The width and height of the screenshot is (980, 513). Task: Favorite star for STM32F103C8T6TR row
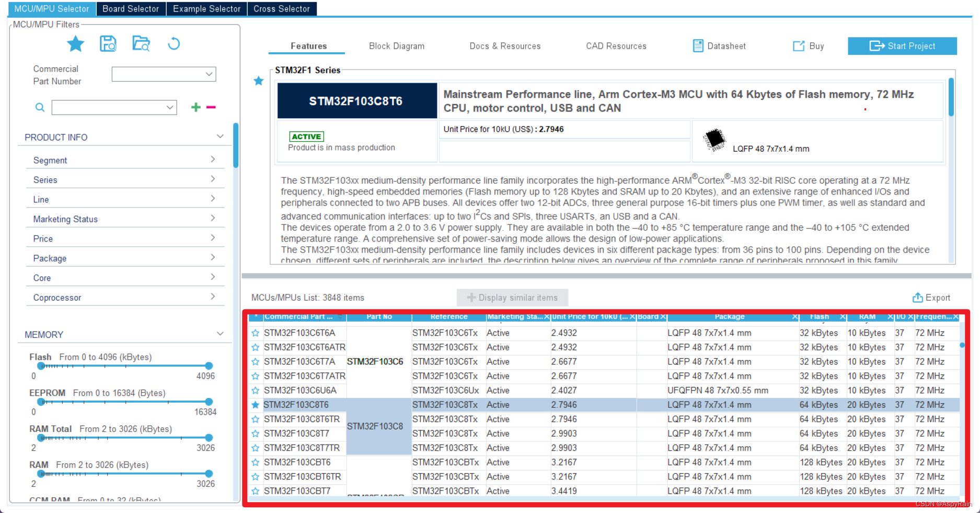click(256, 419)
